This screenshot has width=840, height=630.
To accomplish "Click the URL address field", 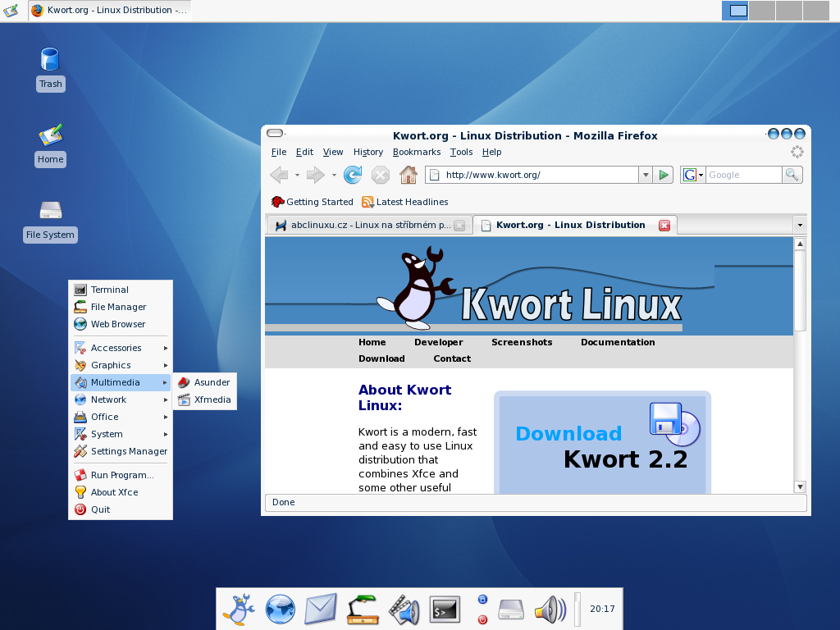I will [x=532, y=176].
